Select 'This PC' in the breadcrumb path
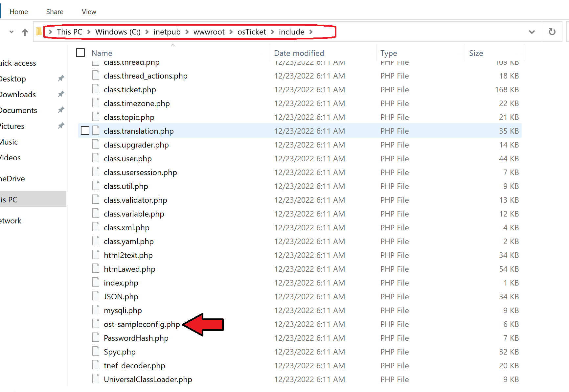Image resolution: width=569 pixels, height=392 pixels. click(69, 32)
